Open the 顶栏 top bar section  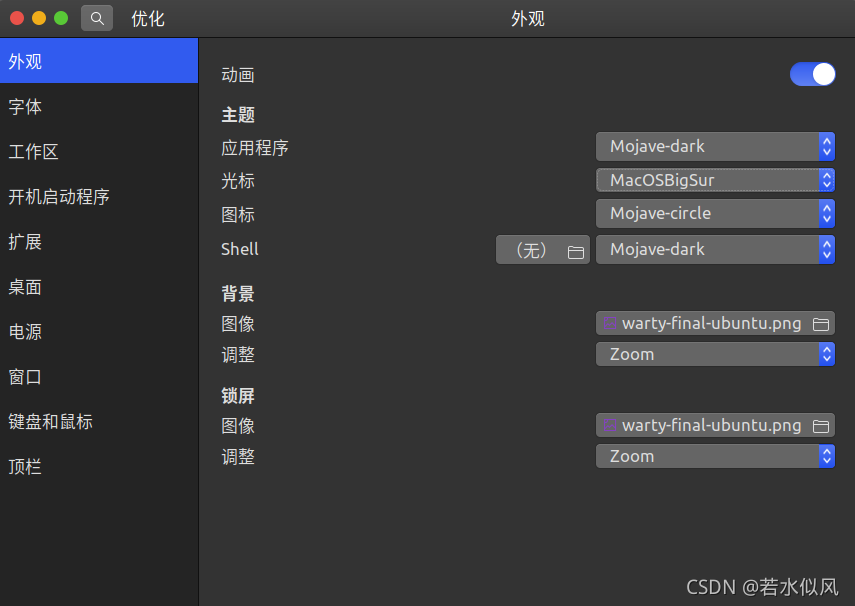click(26, 467)
